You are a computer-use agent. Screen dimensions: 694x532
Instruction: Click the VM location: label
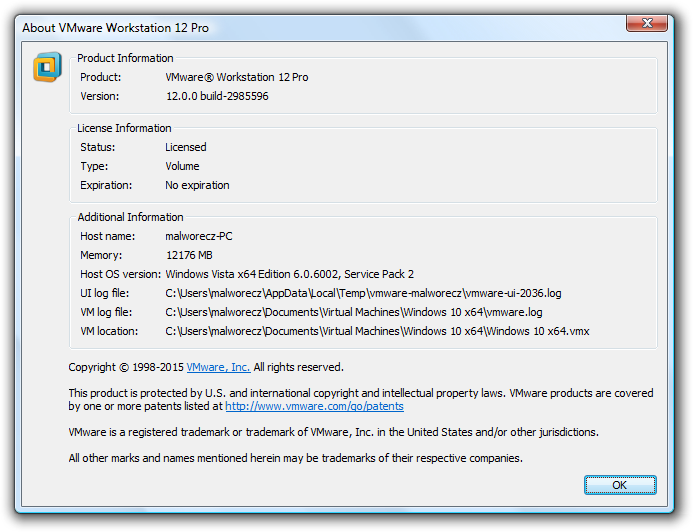tap(109, 331)
